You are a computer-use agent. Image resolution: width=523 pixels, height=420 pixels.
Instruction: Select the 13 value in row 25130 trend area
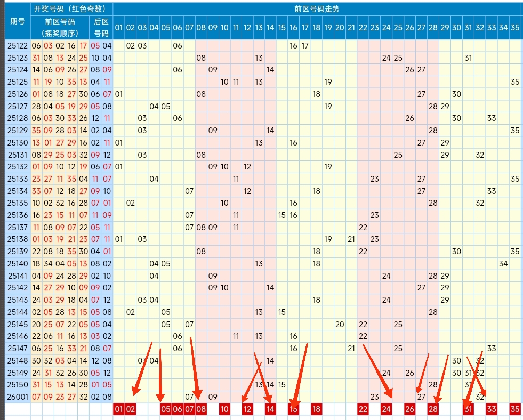click(258, 143)
